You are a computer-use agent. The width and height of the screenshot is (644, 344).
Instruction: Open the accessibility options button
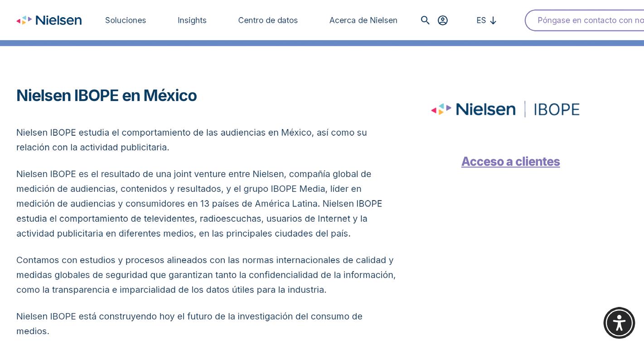click(619, 323)
